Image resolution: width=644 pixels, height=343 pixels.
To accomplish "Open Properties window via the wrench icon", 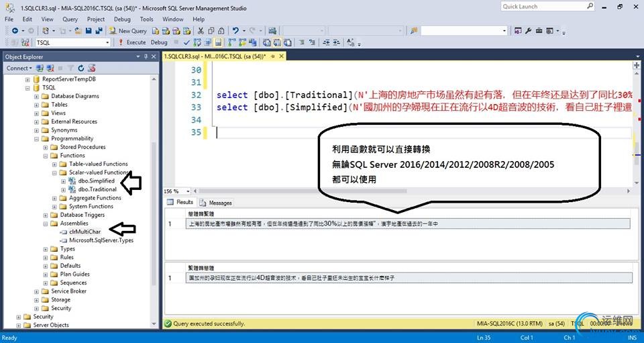I will pyautogui.click(x=528, y=31).
